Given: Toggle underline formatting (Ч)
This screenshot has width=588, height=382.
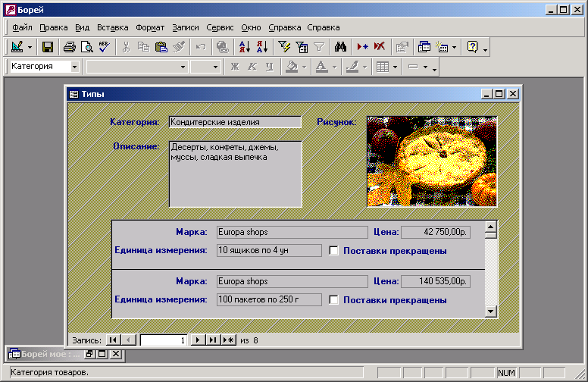Looking at the screenshot, I should pyautogui.click(x=269, y=67).
